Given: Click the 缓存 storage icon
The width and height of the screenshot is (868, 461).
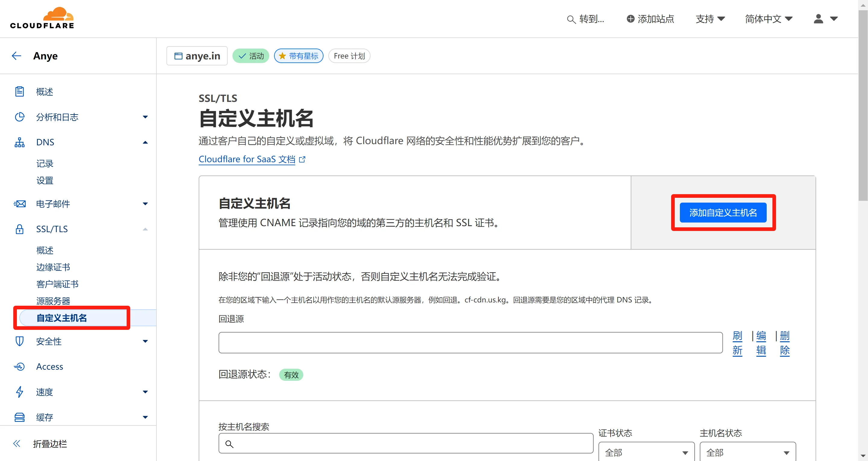Looking at the screenshot, I should point(19,417).
